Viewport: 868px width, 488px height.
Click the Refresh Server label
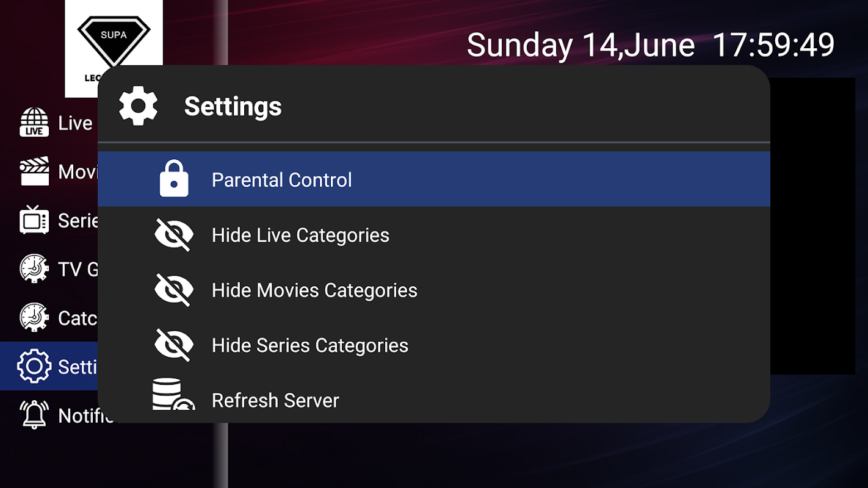275,401
